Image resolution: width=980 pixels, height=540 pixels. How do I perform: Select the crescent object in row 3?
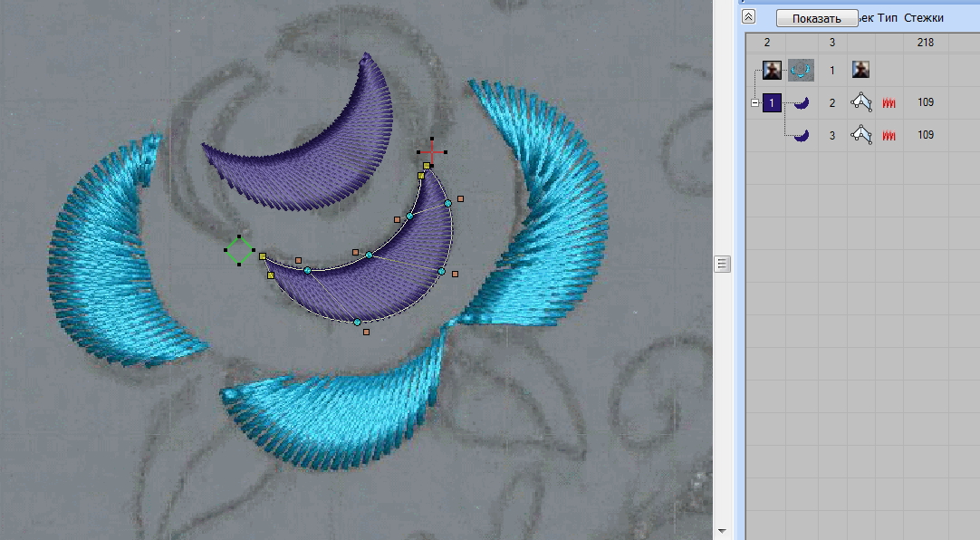[801, 135]
